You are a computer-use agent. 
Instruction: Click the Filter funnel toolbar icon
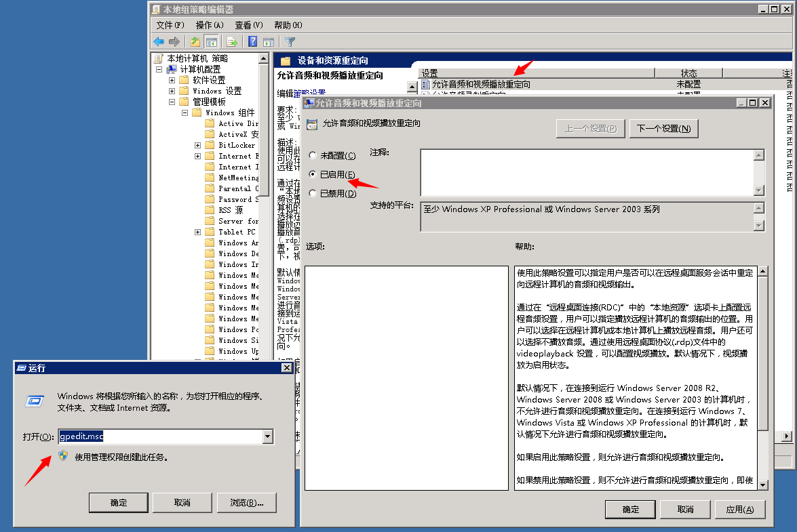(290, 42)
